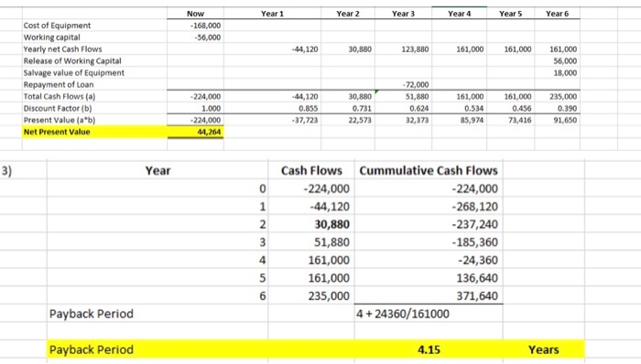The height and width of the screenshot is (364, 641).
Task: Select the 'Year' header in lower table
Action: pyautogui.click(x=158, y=171)
